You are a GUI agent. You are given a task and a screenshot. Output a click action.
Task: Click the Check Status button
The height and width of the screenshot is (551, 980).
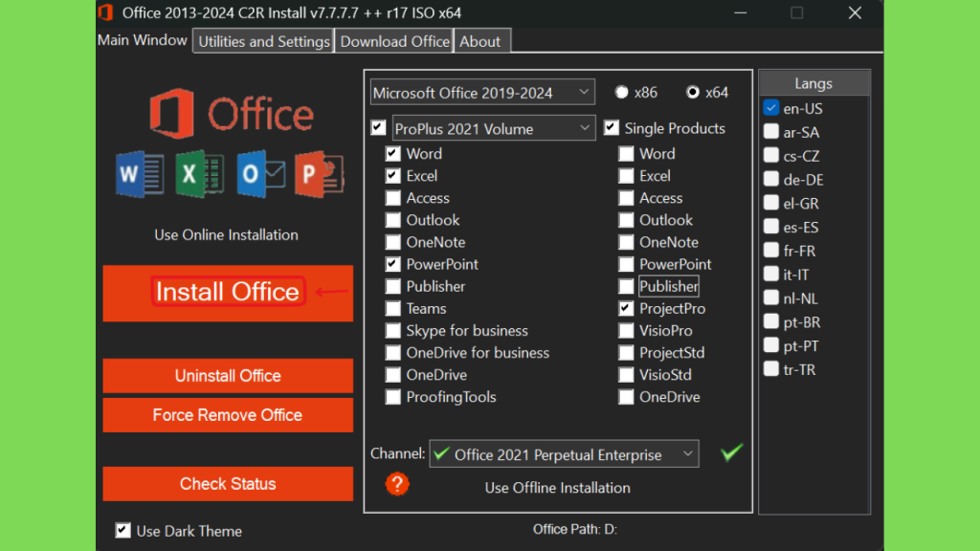click(228, 483)
